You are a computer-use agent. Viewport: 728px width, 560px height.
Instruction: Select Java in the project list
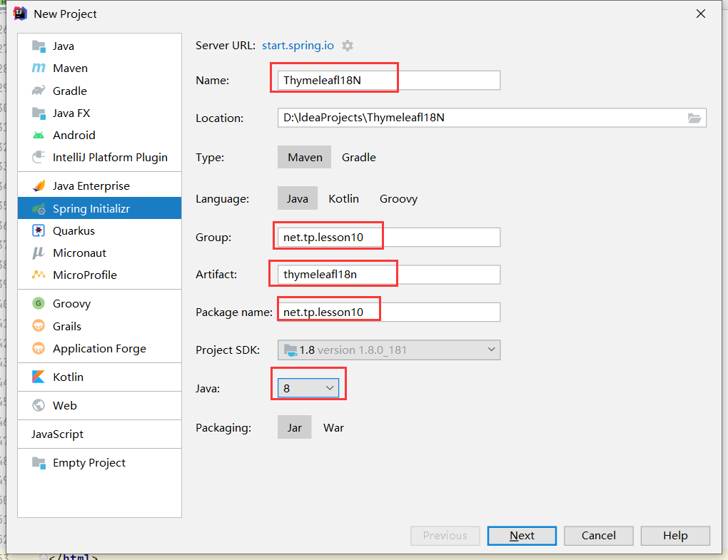click(99, 46)
